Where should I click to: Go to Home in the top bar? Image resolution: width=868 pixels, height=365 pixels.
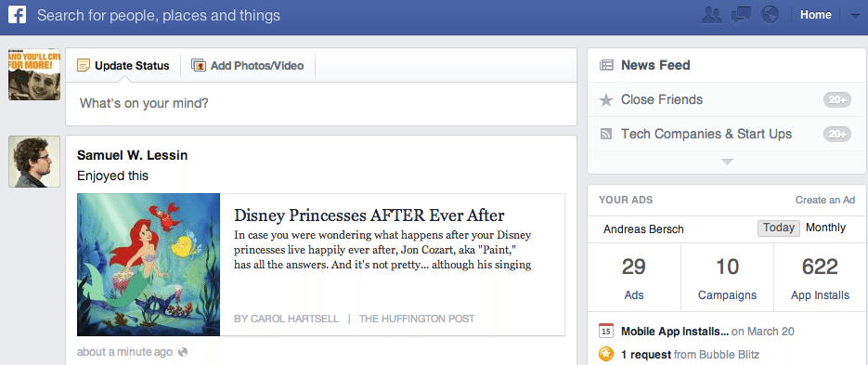click(x=815, y=15)
